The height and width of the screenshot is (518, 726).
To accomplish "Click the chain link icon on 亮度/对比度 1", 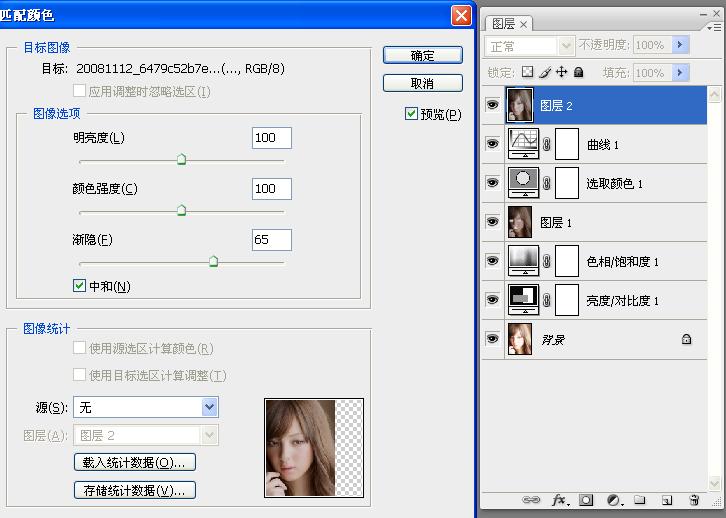I will 547,300.
